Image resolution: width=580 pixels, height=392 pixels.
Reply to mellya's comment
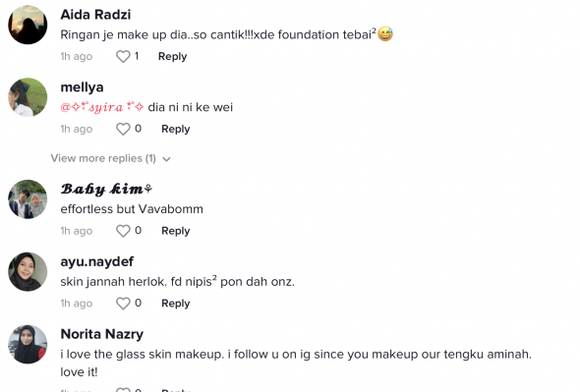pos(176,129)
